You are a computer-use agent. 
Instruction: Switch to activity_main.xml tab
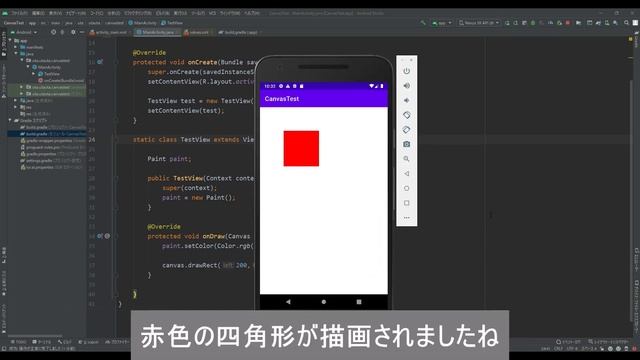click(x=109, y=32)
